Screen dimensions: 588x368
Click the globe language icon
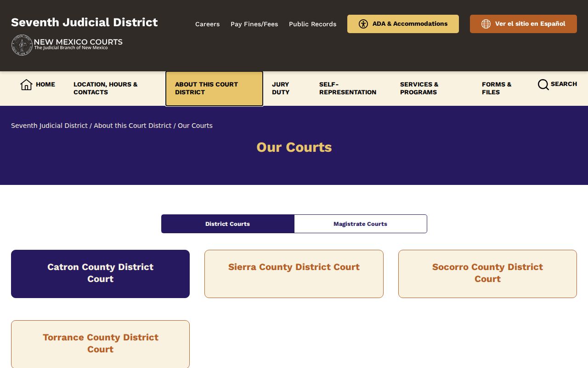(x=486, y=24)
